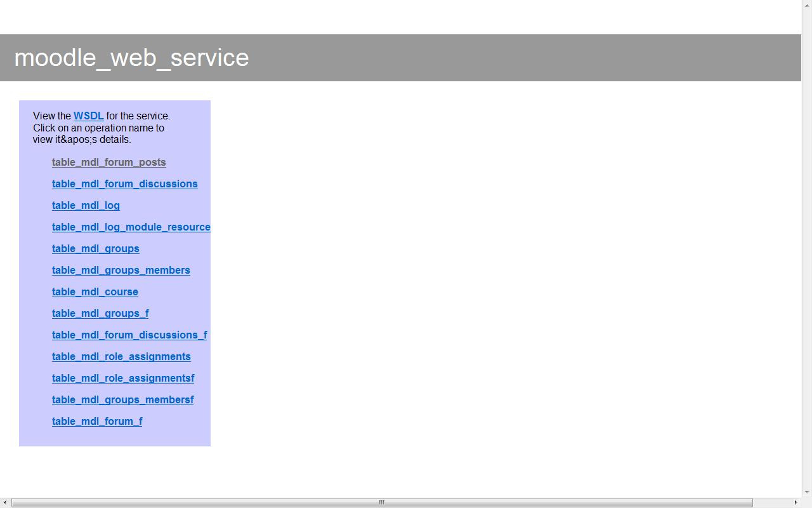Image resolution: width=812 pixels, height=508 pixels.
Task: Click the table_mdl_groups_f link
Action: (100, 313)
